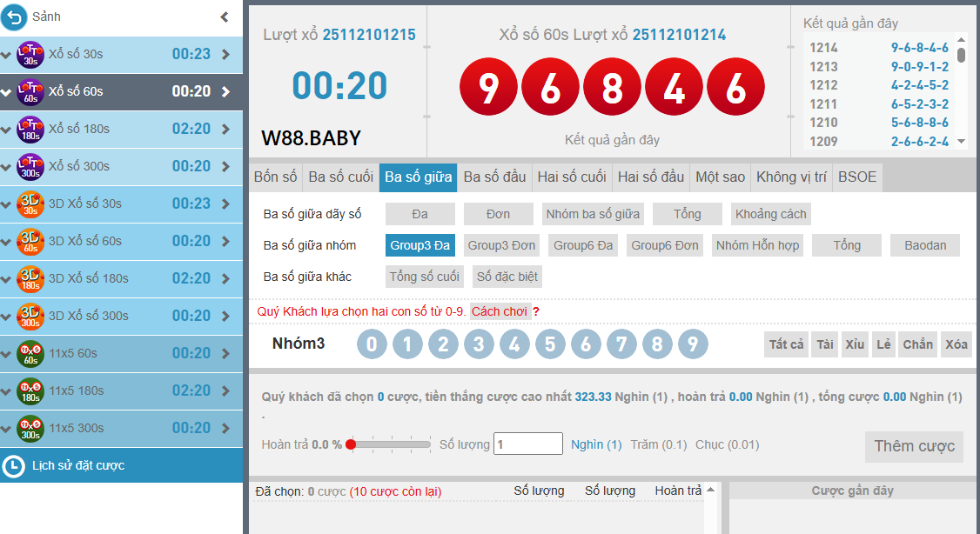This screenshot has width=980, height=534.
Task: Open the 3D Xổ số 60s game icon
Action: [x=30, y=242]
